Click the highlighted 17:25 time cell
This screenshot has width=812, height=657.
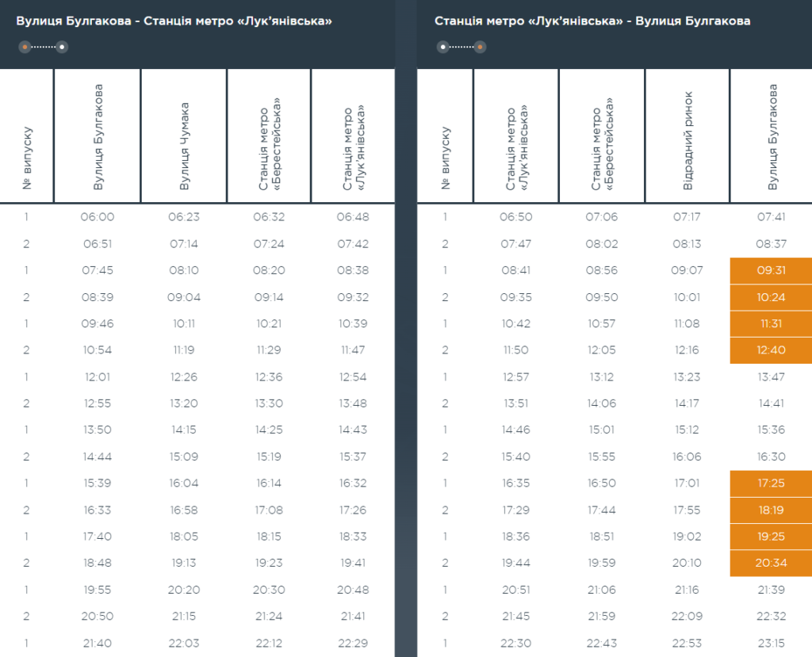click(x=771, y=483)
